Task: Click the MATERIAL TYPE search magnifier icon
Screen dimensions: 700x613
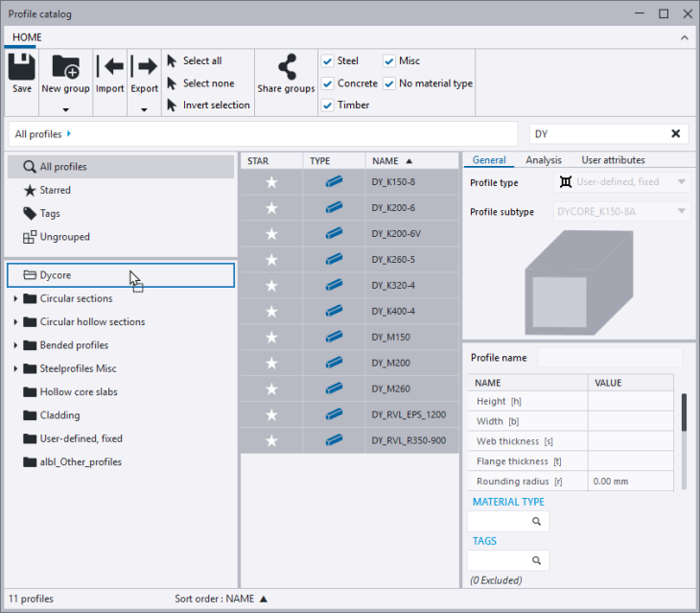Action: [x=536, y=521]
